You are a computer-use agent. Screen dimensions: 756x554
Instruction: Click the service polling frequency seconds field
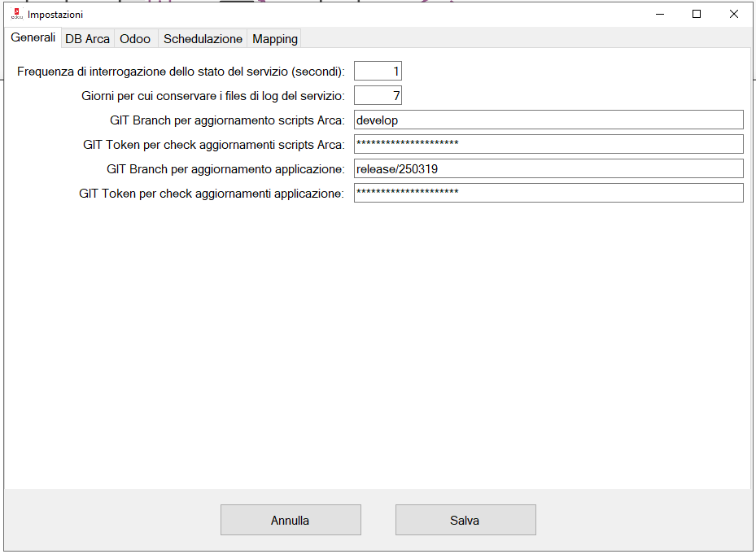[378, 72]
